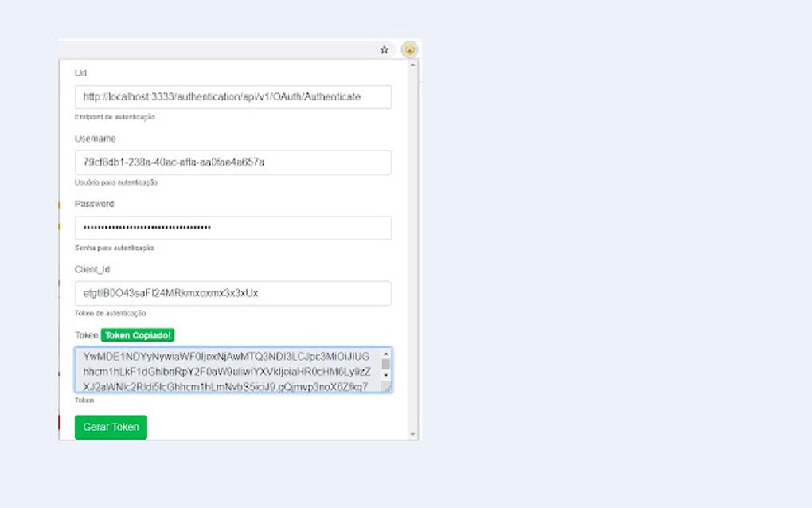The width and height of the screenshot is (812, 508).
Task: Click inside the Username field
Action: [x=231, y=162]
